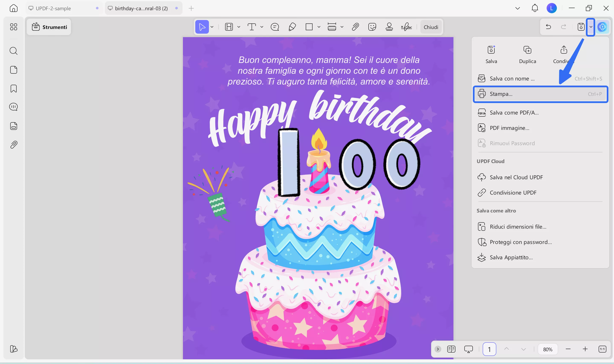
Task: Click Salva nel Cloud UPDF
Action: (516, 177)
